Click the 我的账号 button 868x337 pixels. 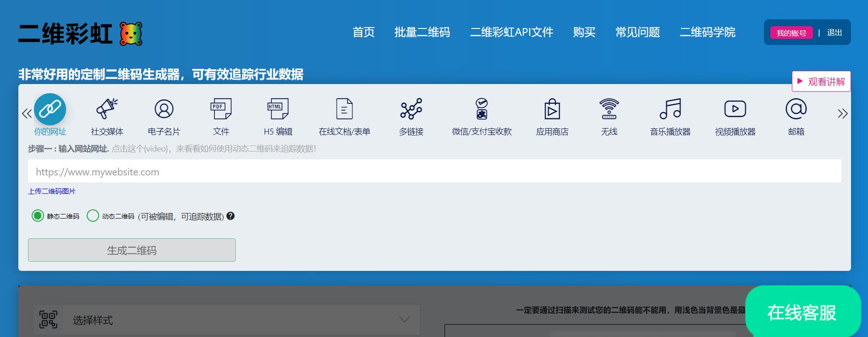(791, 33)
